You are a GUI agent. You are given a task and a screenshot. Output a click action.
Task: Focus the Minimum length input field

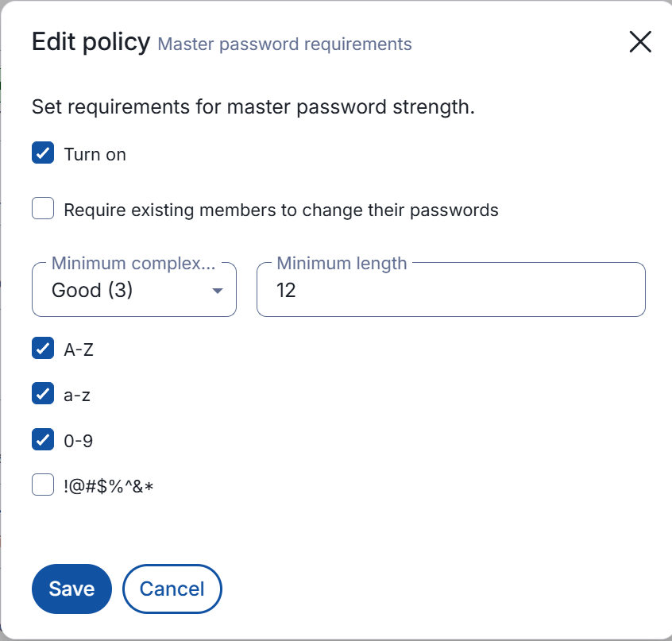tap(451, 291)
